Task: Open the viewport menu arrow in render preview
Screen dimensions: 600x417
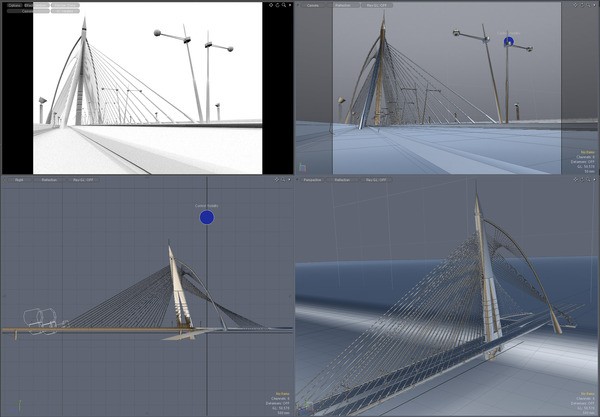Action: 291,5
